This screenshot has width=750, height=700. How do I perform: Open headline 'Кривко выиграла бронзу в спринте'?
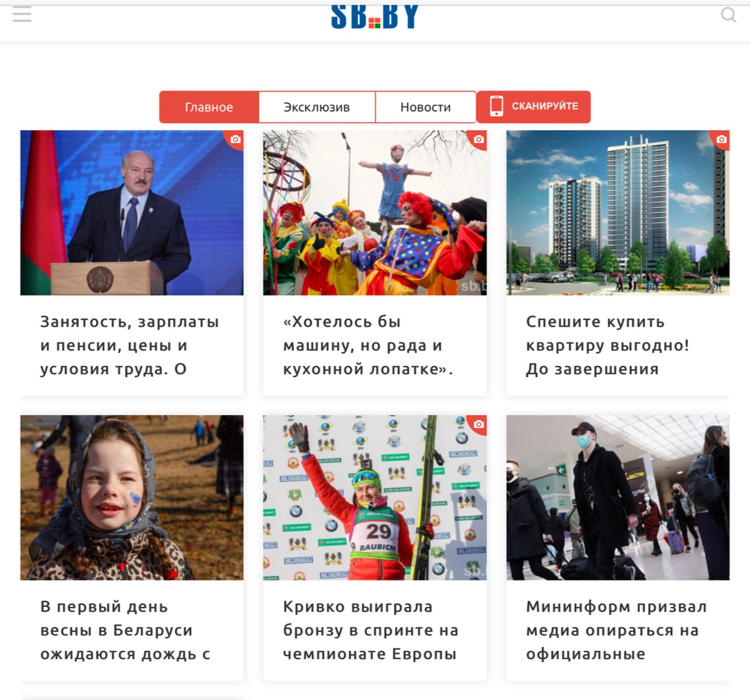pos(370,630)
